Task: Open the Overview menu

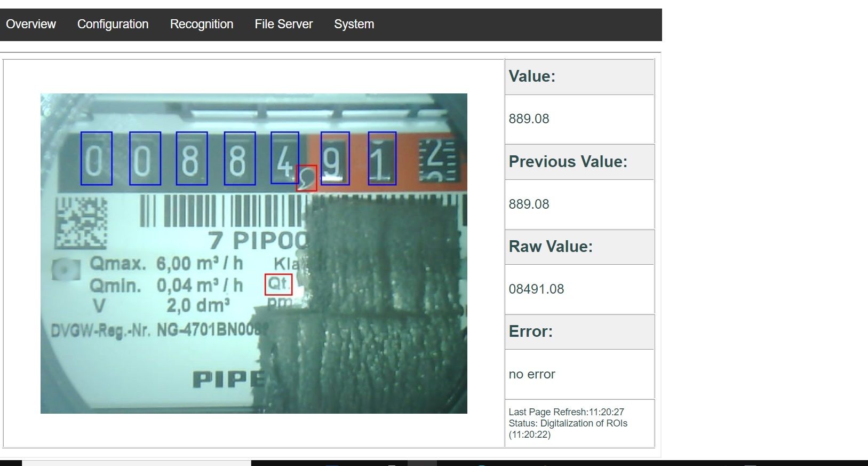Action: [30, 24]
